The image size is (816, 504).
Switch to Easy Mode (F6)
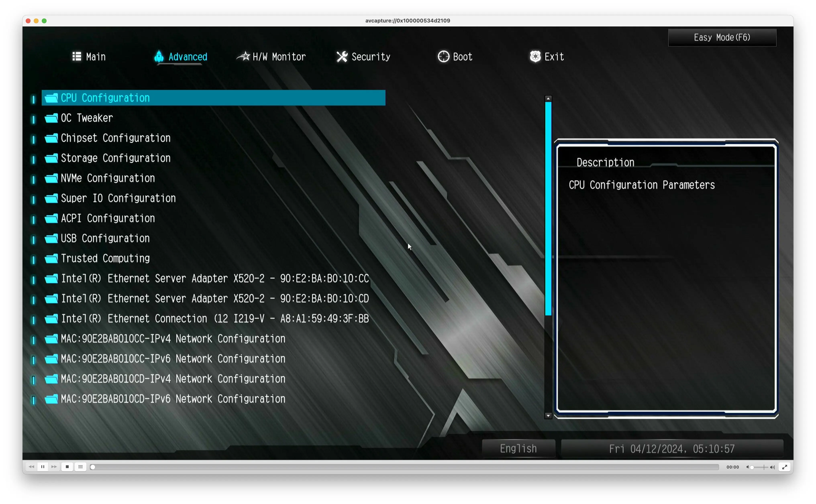(722, 37)
